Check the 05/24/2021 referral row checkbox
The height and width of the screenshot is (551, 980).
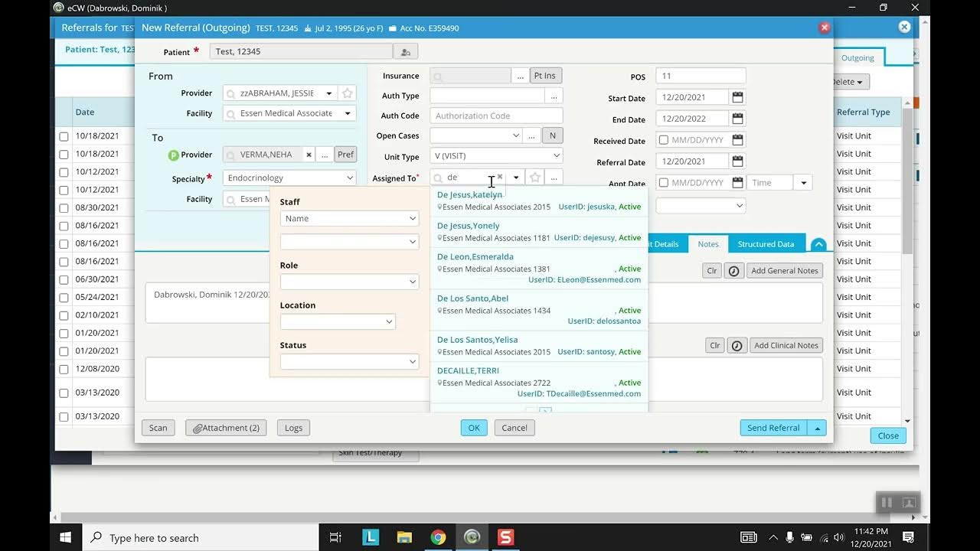pos(64,298)
